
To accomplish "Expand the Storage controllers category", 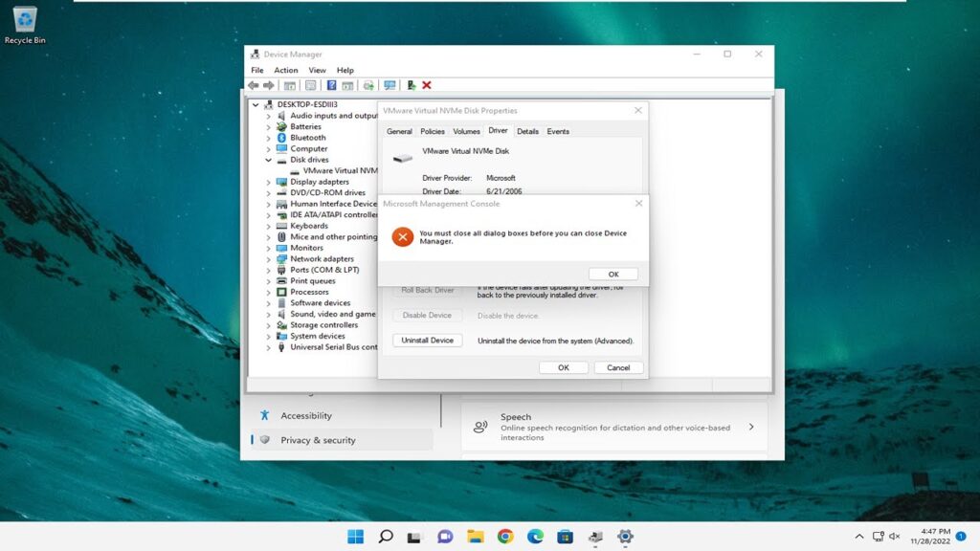I will (268, 325).
